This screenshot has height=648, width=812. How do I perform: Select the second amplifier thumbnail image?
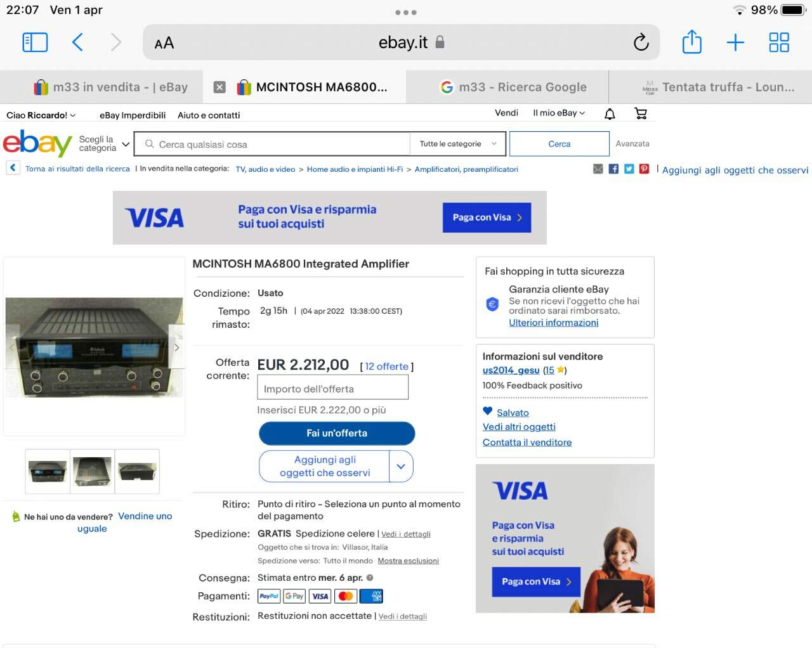pyautogui.click(x=93, y=471)
